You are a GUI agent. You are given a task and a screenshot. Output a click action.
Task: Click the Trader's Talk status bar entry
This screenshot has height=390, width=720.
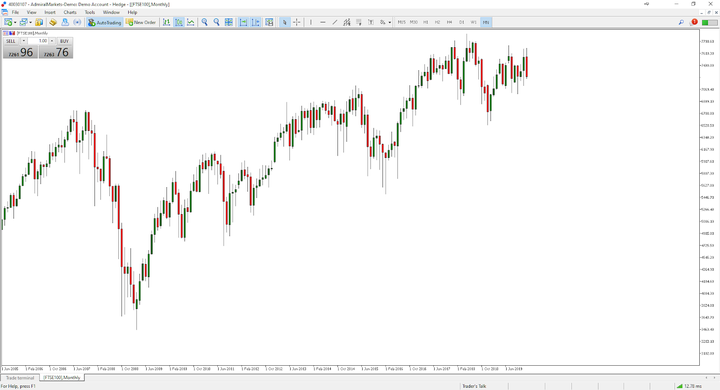click(x=474, y=386)
